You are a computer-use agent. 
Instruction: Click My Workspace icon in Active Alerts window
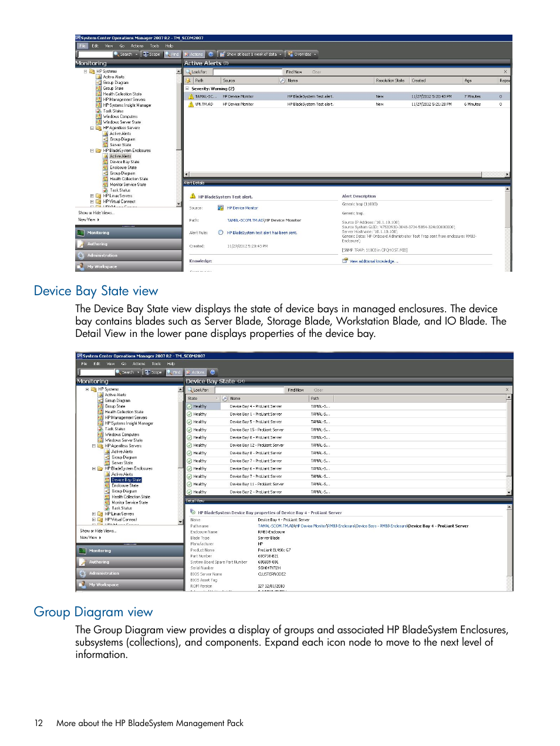[x=81, y=266]
